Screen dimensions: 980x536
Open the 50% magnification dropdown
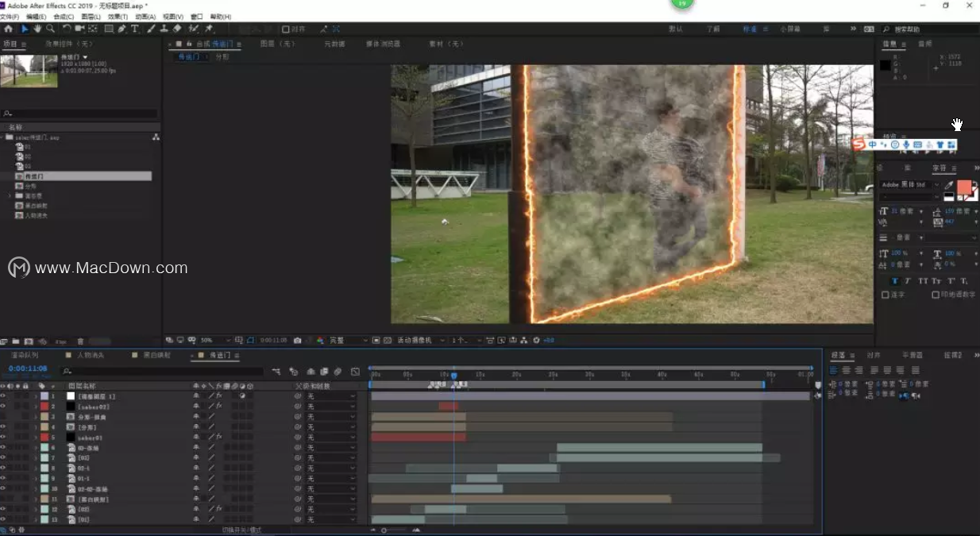pyautogui.click(x=211, y=340)
